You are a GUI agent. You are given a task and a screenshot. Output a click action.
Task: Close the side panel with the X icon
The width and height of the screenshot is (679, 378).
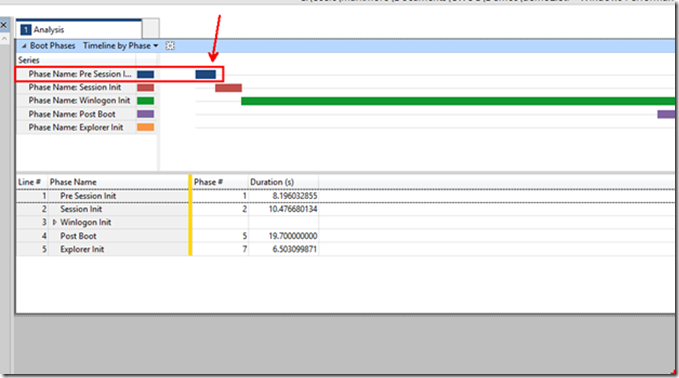pos(3,25)
